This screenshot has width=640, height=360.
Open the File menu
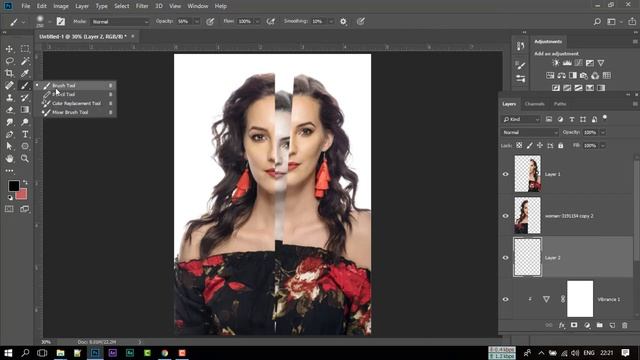click(26, 6)
